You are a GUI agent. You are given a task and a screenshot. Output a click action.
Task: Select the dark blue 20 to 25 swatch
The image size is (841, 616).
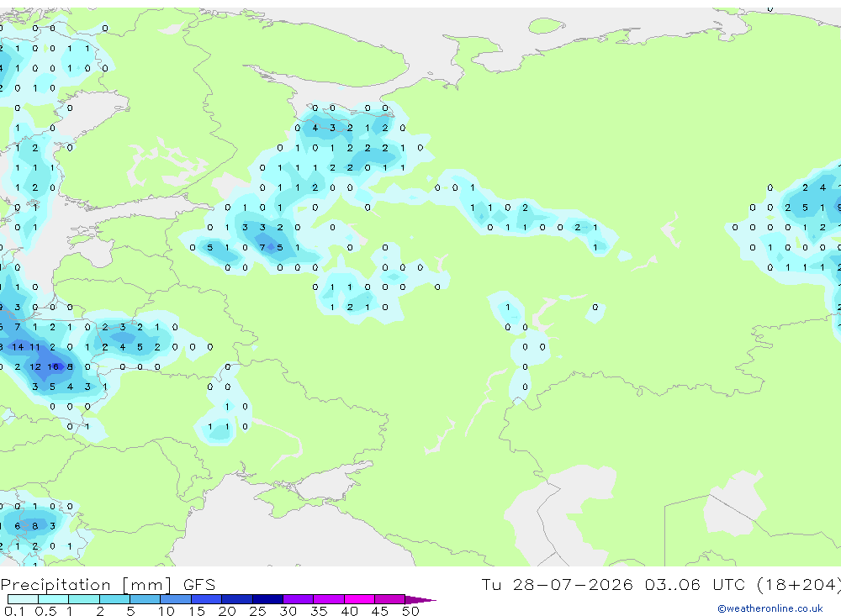point(237,599)
